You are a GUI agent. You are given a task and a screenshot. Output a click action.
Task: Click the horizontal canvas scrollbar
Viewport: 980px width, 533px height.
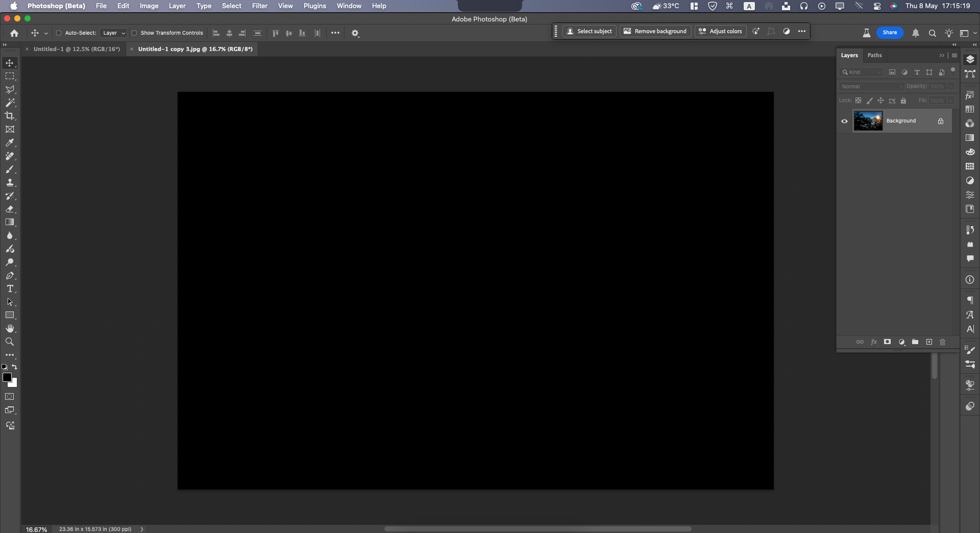click(538, 529)
